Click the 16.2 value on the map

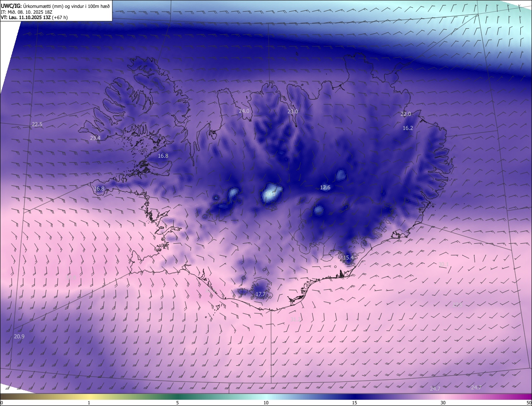(408, 128)
